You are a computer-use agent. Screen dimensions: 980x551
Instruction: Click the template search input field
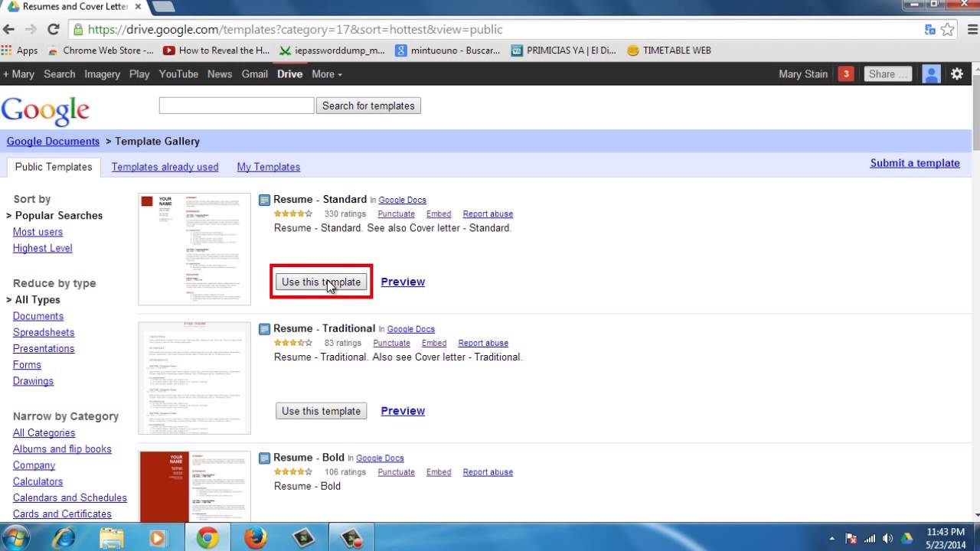coord(237,106)
